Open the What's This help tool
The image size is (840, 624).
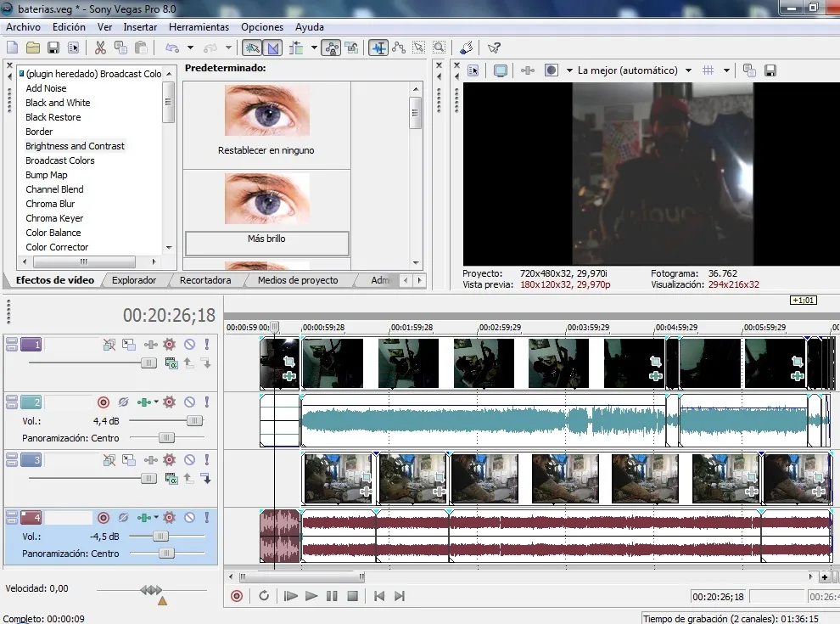[x=494, y=48]
